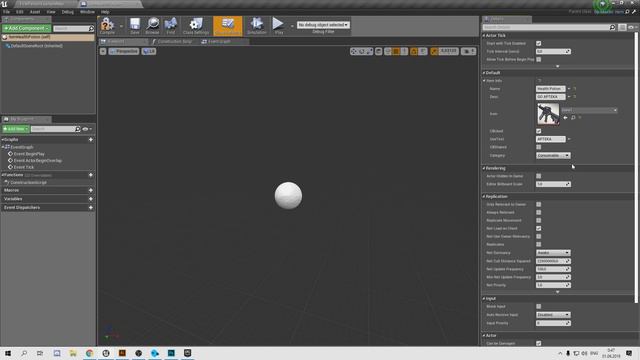This screenshot has width=640, height=360.
Task: Open the Asset menu
Action: pos(35,12)
